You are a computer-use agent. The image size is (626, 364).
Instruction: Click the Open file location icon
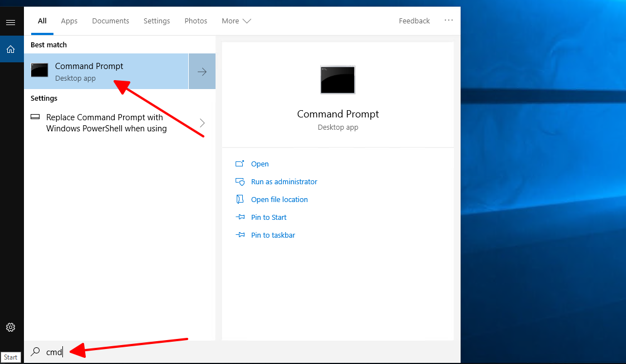pyautogui.click(x=240, y=200)
